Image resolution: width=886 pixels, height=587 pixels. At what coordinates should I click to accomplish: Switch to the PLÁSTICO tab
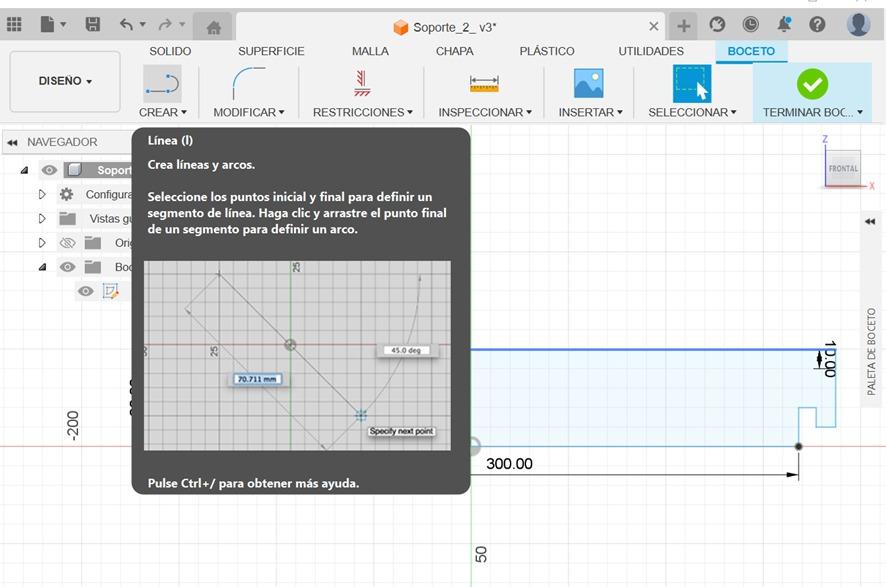coord(547,51)
